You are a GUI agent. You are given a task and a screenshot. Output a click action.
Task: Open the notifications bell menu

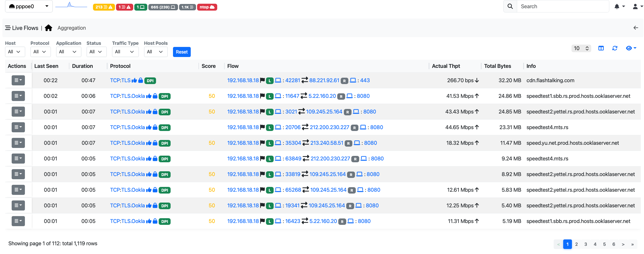click(619, 7)
